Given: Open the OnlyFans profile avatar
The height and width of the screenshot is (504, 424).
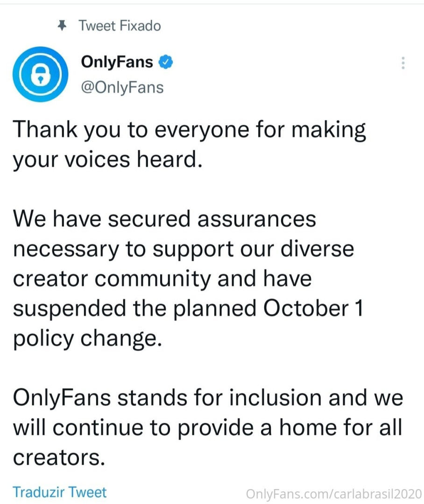Looking at the screenshot, I should [x=41, y=74].
